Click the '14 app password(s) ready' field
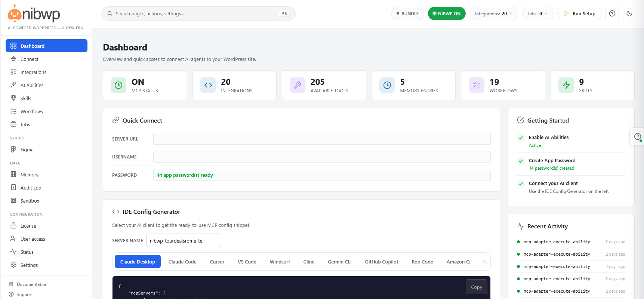The width and height of the screenshot is (644, 299). [x=322, y=175]
